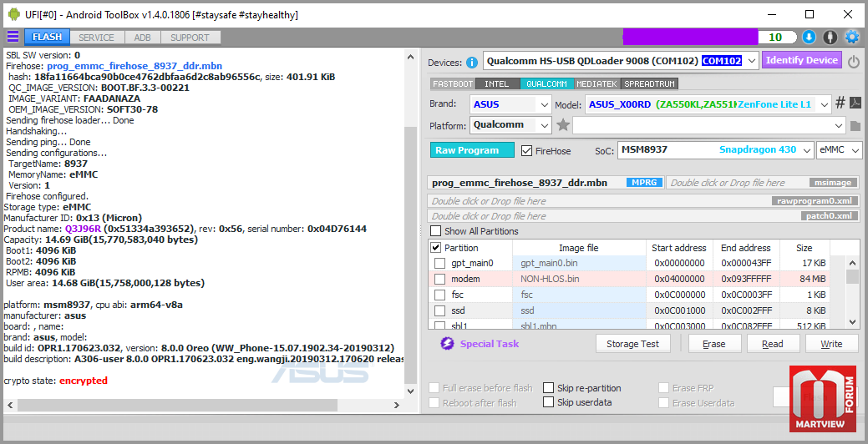This screenshot has height=444, width=868.
Task: Select gpt_main0.bin image file cell
Action: click(579, 263)
